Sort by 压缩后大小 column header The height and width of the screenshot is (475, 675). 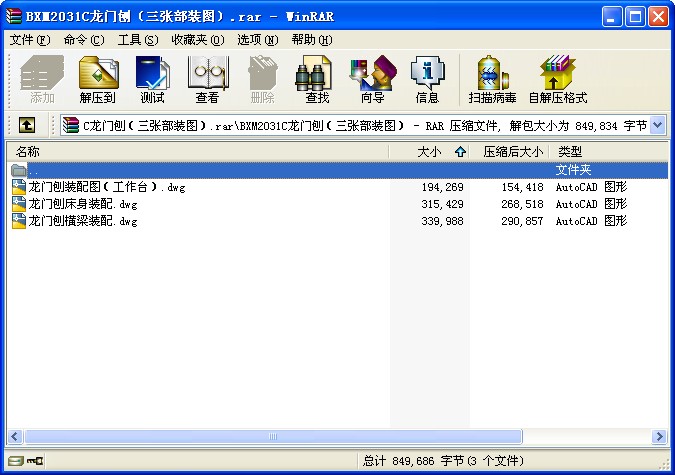pos(509,152)
